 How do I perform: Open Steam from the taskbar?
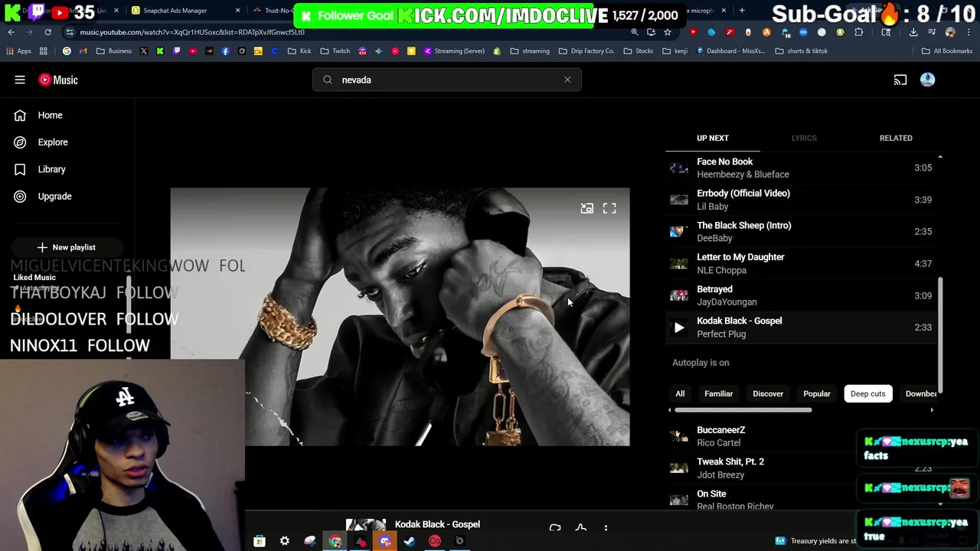click(x=410, y=541)
